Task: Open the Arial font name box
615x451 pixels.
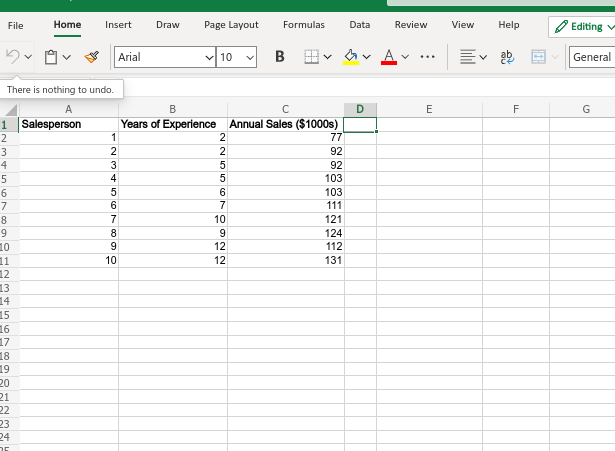Action: [165, 57]
